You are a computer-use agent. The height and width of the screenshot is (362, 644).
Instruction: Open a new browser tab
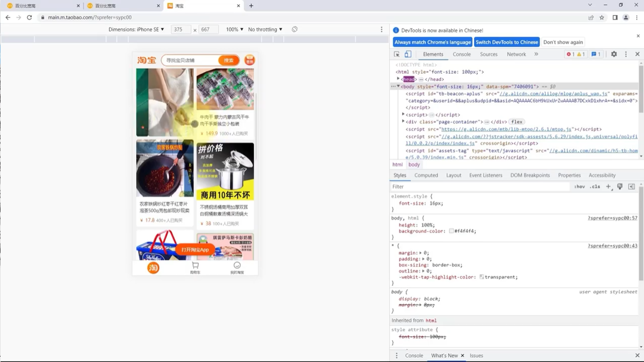coord(251,6)
